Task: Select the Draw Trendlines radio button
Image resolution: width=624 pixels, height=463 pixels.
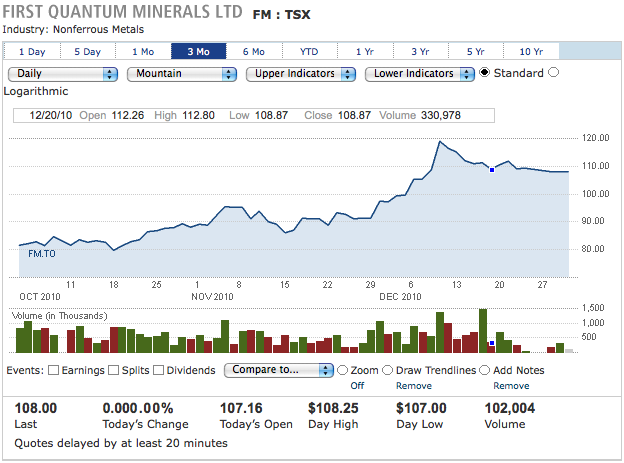Action: (x=388, y=370)
